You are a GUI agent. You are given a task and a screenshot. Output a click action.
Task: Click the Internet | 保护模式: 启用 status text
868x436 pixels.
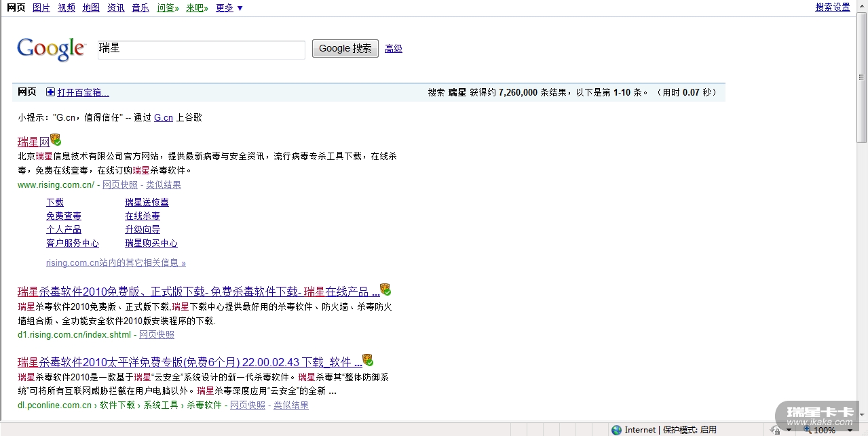coord(671,430)
